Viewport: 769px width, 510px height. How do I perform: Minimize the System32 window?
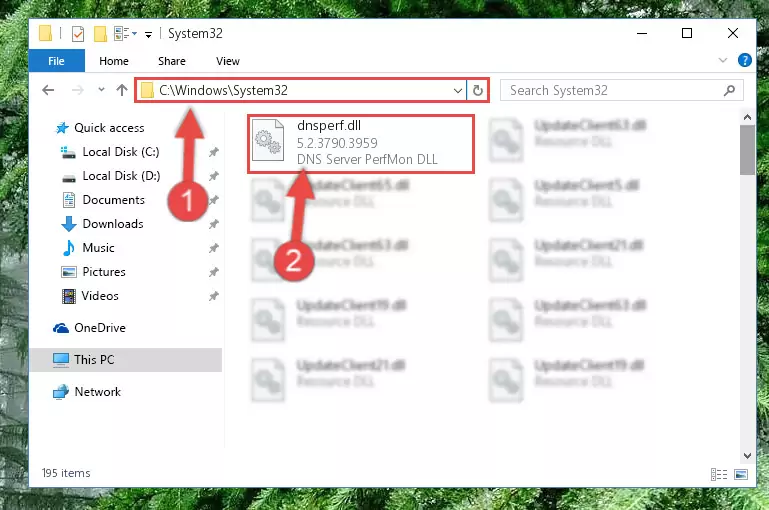(641, 33)
